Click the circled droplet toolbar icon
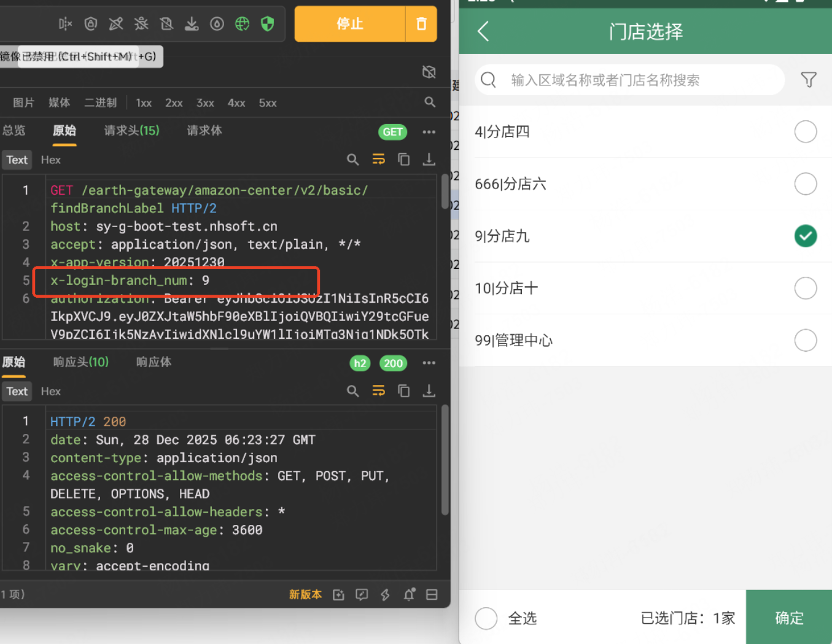 tap(217, 24)
